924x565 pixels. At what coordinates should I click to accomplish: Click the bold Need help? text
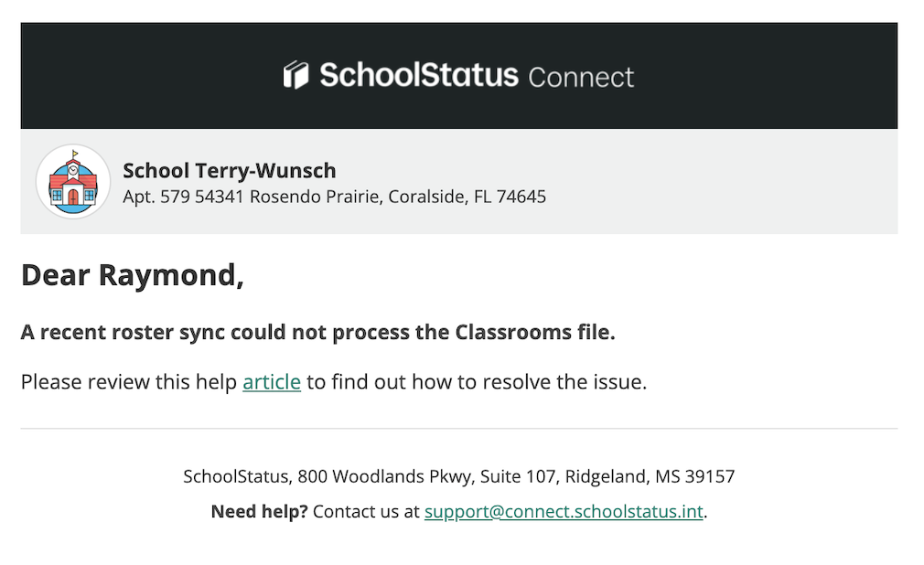click(259, 512)
